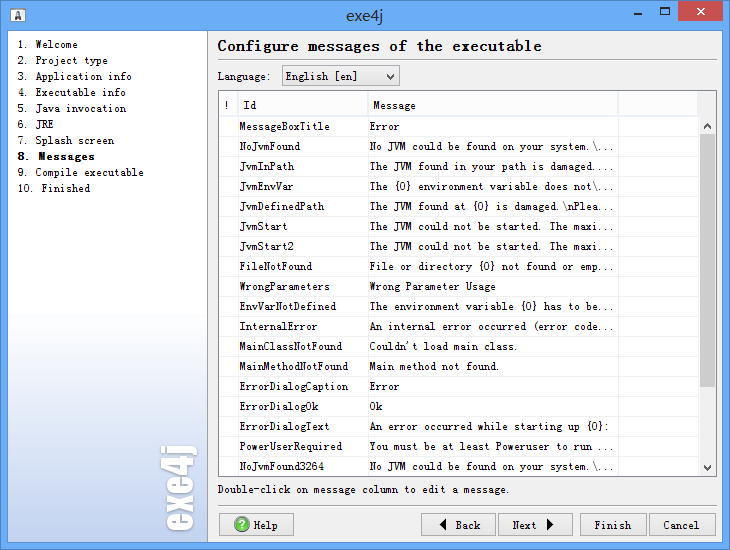This screenshot has width=730, height=550.
Task: Open the Language dropdown
Action: tap(340, 76)
